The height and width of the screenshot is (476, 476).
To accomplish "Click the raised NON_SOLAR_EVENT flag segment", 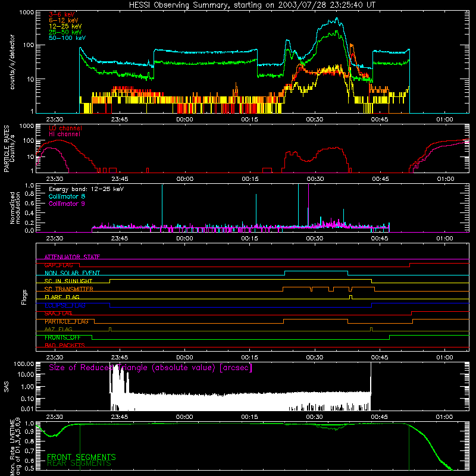I will tap(317, 271).
